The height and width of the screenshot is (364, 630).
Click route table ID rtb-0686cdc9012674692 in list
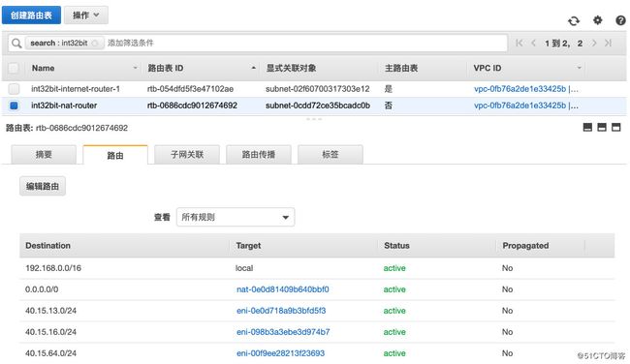pyautogui.click(x=192, y=106)
